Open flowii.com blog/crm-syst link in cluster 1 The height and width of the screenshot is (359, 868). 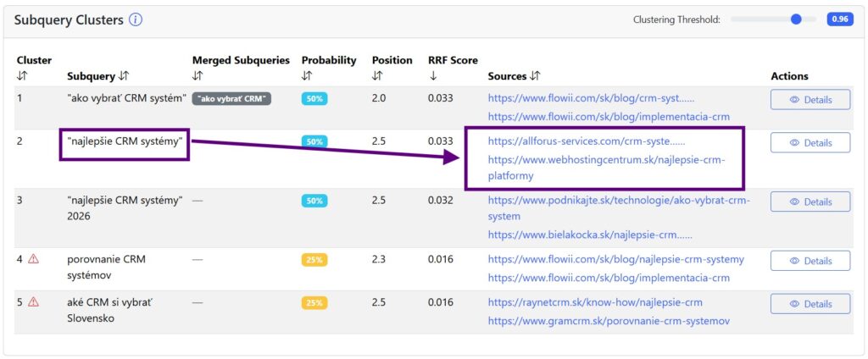[x=591, y=98]
